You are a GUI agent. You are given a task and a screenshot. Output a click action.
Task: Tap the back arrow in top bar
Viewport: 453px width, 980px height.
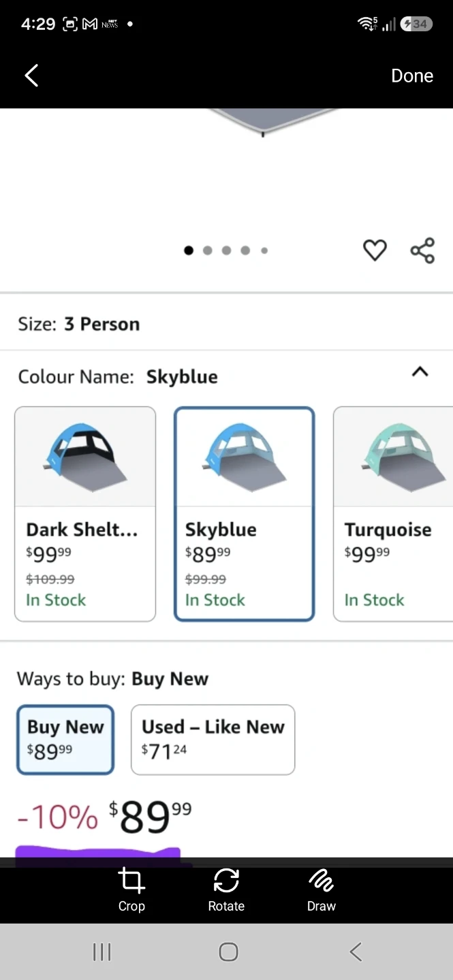(x=31, y=76)
